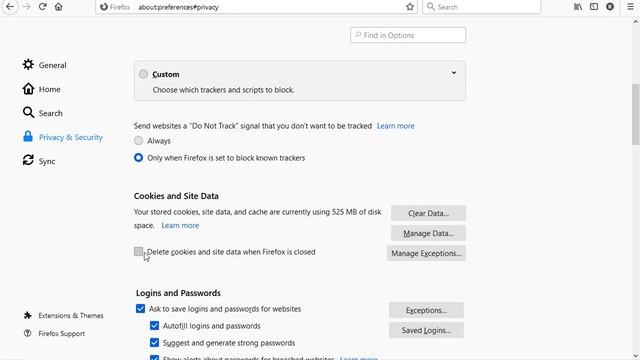Open Cookies and Site Data Learn more link
Viewport: 640px width, 360px height.
click(x=180, y=225)
